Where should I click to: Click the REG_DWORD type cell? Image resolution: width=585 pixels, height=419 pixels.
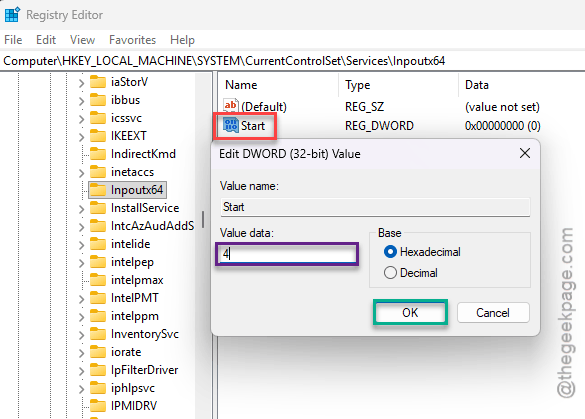point(379,126)
